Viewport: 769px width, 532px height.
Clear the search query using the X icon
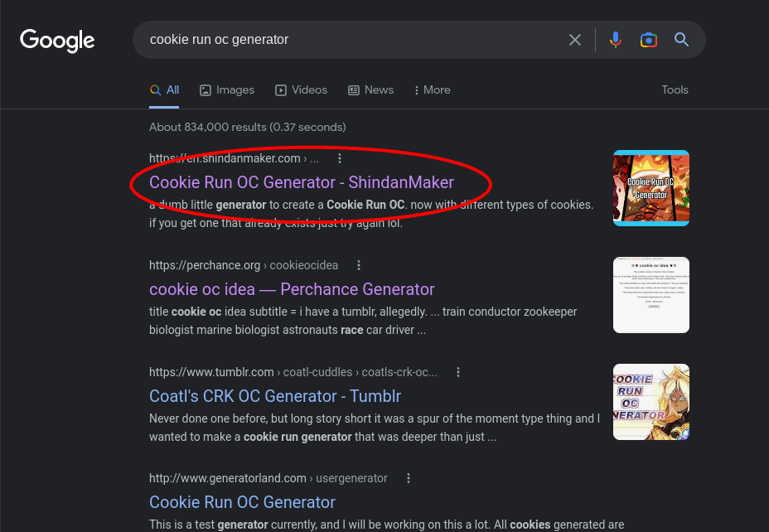coord(575,39)
